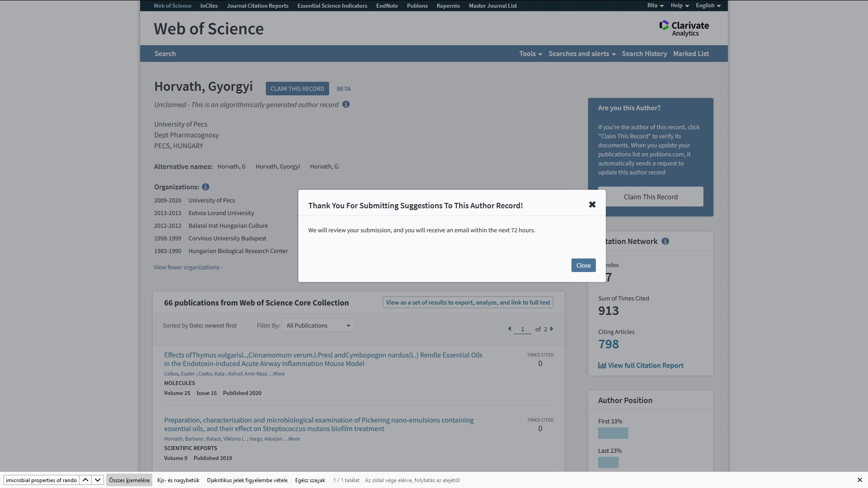Toggle Egész szavak whole words option
Image resolution: width=868 pixels, height=488 pixels.
[x=310, y=480]
